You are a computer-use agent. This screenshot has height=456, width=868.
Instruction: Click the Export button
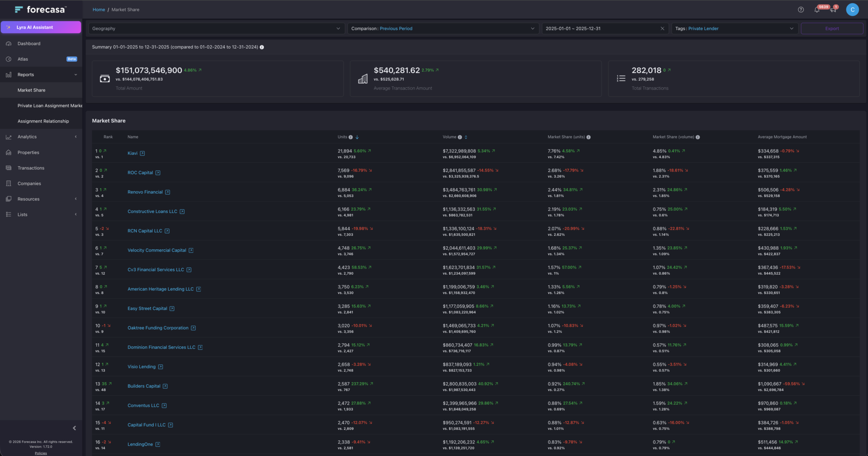[x=832, y=28]
